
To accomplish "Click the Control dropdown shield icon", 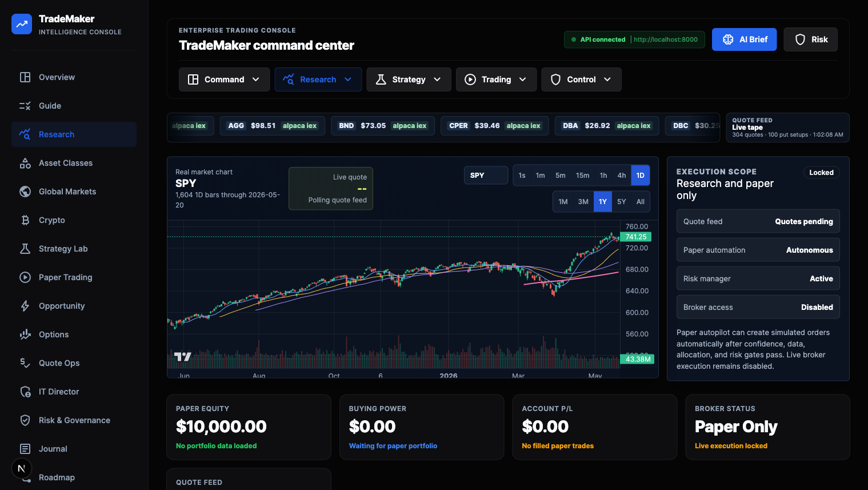I will 555,79.
